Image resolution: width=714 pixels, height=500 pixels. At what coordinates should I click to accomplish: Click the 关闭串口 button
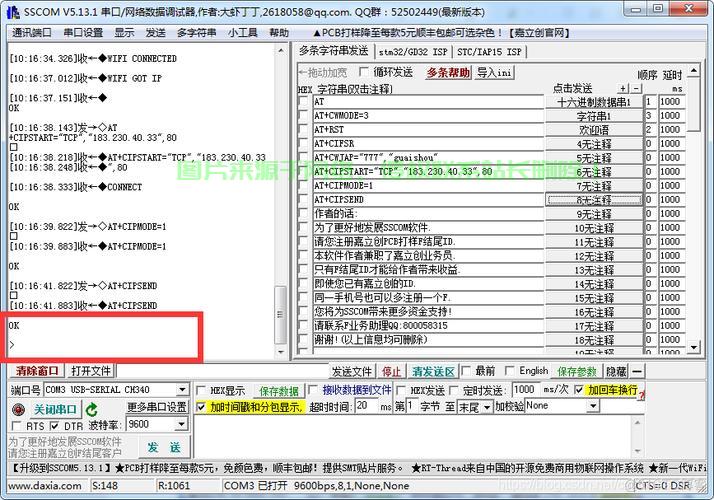pos(55,409)
